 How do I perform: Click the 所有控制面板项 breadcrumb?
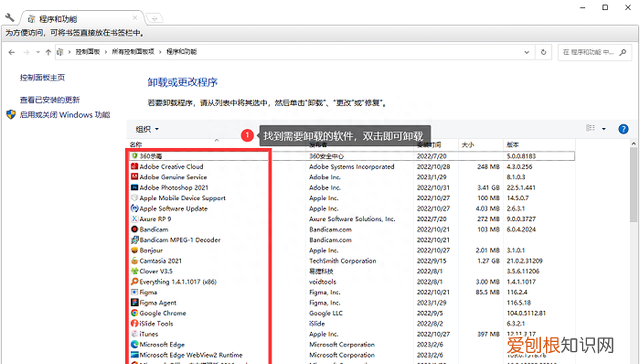click(x=133, y=52)
